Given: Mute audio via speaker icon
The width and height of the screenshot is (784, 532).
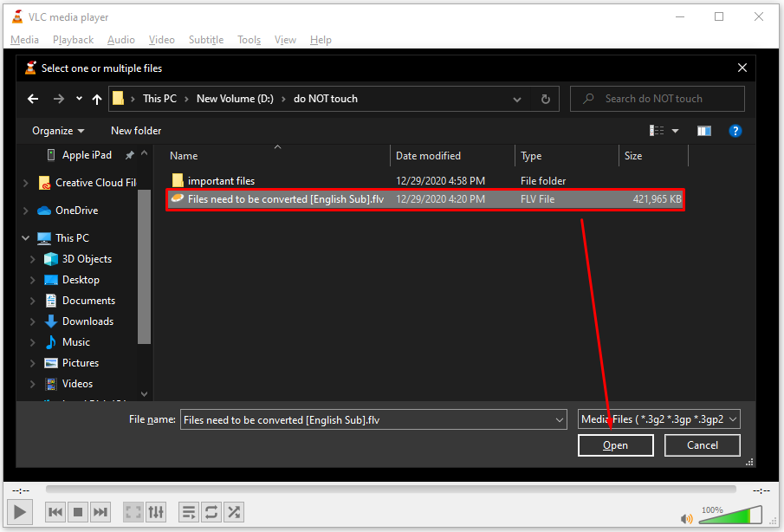Looking at the screenshot, I should 687,519.
